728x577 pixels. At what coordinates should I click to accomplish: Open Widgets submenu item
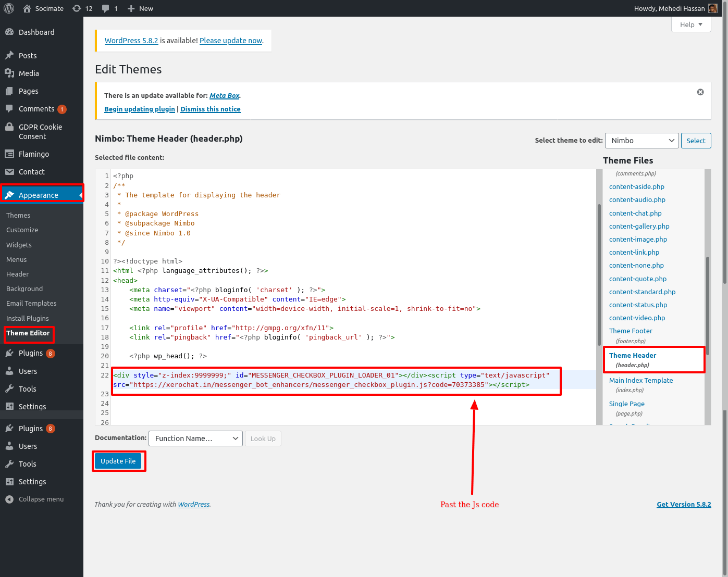coord(19,245)
